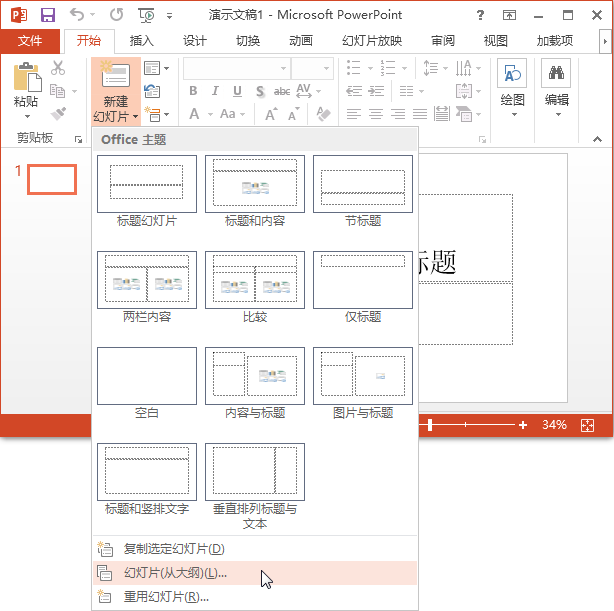614x611 pixels.
Task: Toggle Align Left paragraph
Action: pyautogui.click(x=354, y=114)
